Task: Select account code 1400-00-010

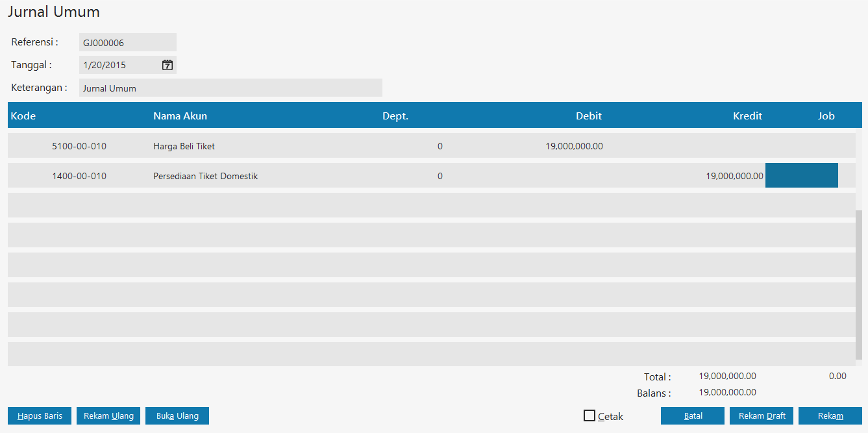Action: tap(79, 177)
